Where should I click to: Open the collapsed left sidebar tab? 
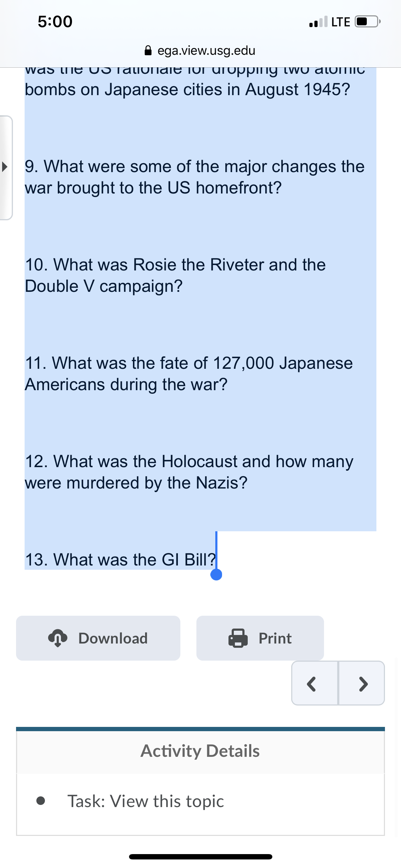coord(6,167)
